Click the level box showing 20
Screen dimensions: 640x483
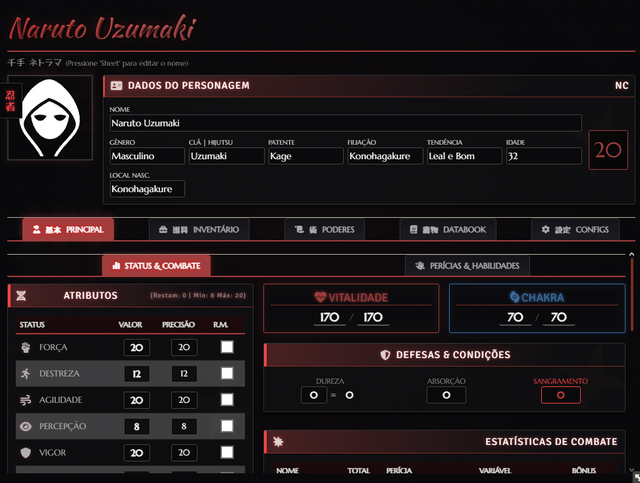(x=608, y=150)
